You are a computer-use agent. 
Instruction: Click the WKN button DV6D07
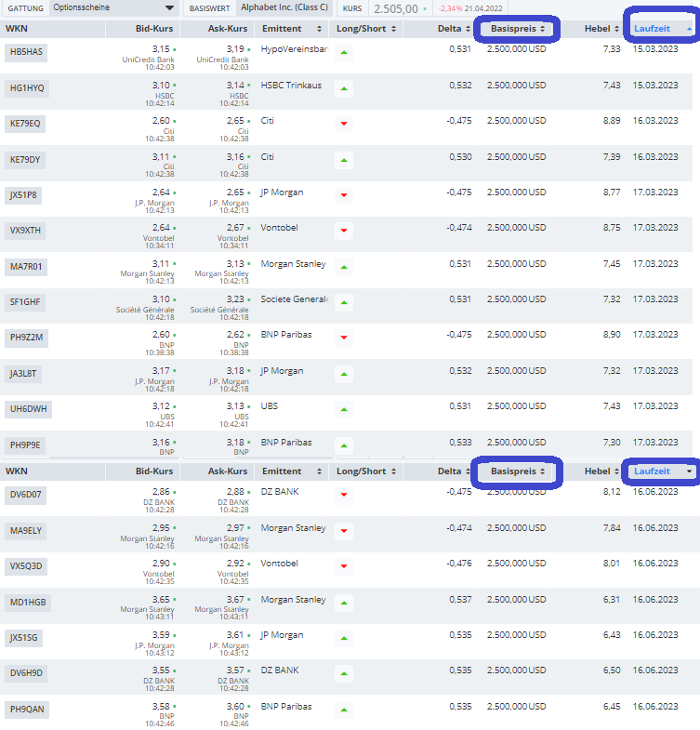(x=26, y=495)
